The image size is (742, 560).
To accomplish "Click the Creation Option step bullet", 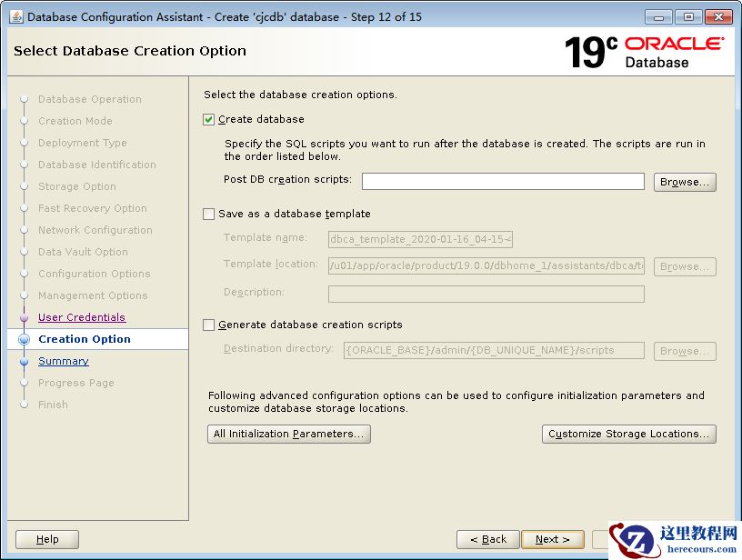I will click(x=25, y=339).
